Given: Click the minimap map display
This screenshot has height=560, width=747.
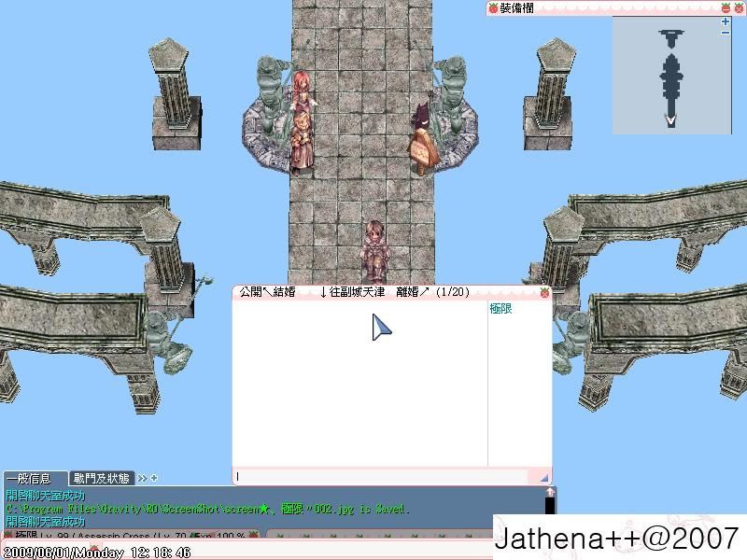Looking at the screenshot, I should (671, 76).
